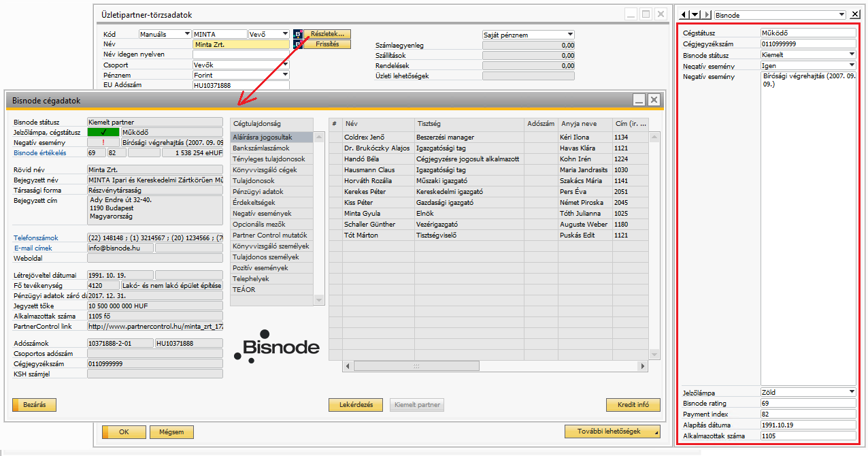Click the previous arrow in Bisnode side panel
The image size is (868, 456).
[685, 14]
